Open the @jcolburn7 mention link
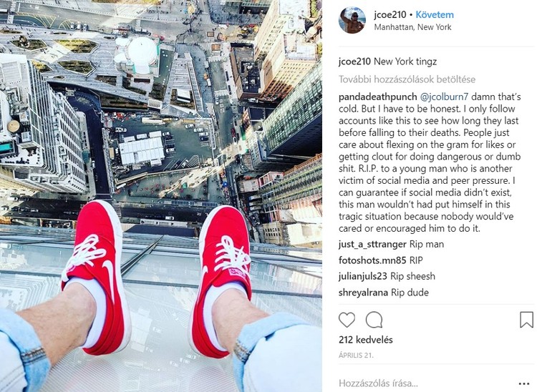The height and width of the screenshot is (392, 537). tap(444, 97)
